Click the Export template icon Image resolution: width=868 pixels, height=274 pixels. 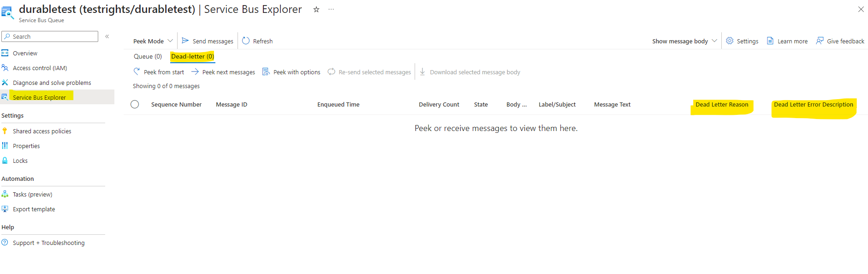tap(5, 209)
